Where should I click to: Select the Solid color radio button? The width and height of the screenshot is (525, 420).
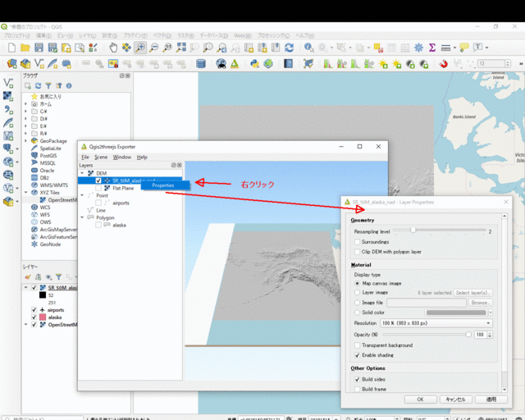(358, 313)
